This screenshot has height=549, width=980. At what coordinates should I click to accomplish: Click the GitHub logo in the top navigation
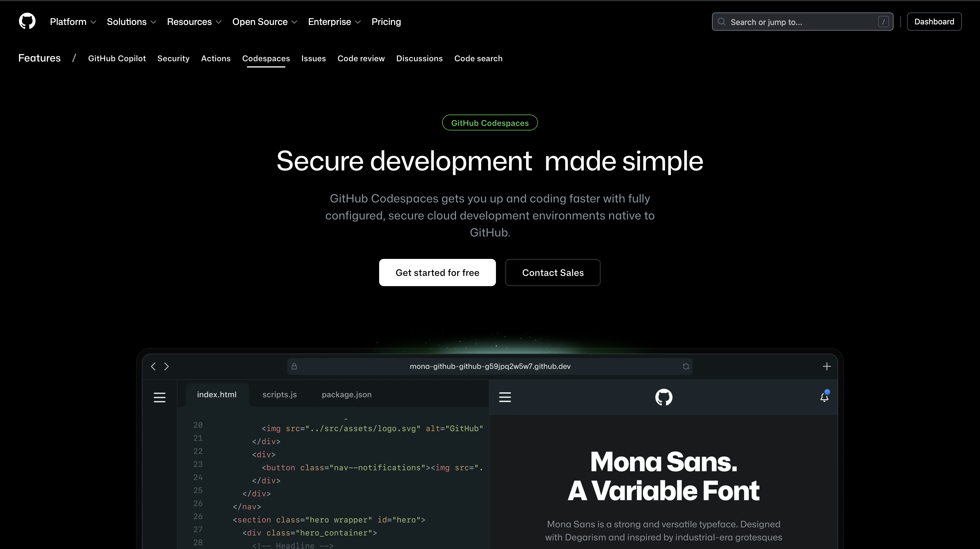[x=27, y=21]
